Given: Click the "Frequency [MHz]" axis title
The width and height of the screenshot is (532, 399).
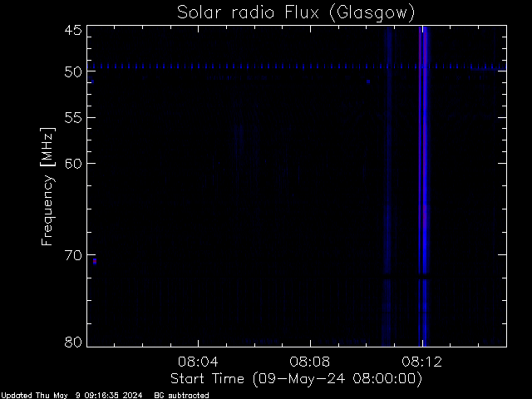Looking at the screenshot, I should click(x=47, y=186).
